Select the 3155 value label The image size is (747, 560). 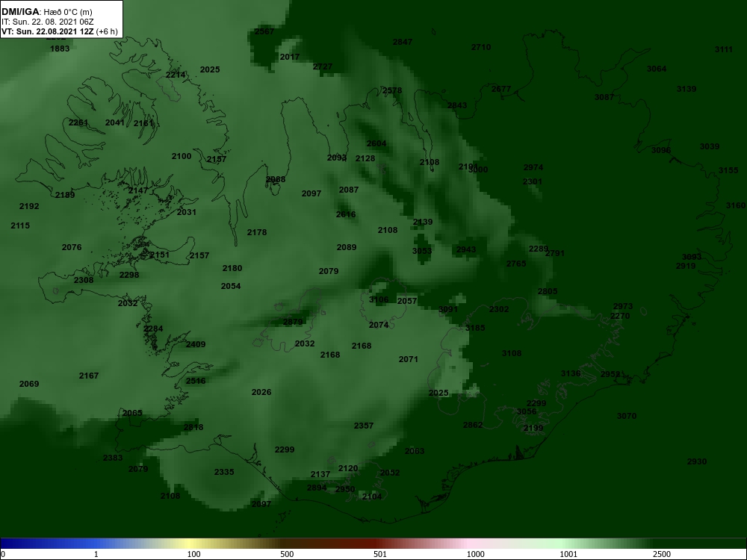pos(728,170)
